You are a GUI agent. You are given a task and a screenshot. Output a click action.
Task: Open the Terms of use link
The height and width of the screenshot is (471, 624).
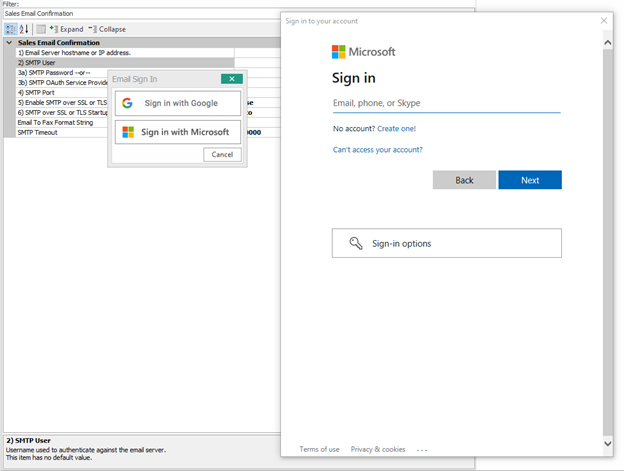pyautogui.click(x=319, y=449)
